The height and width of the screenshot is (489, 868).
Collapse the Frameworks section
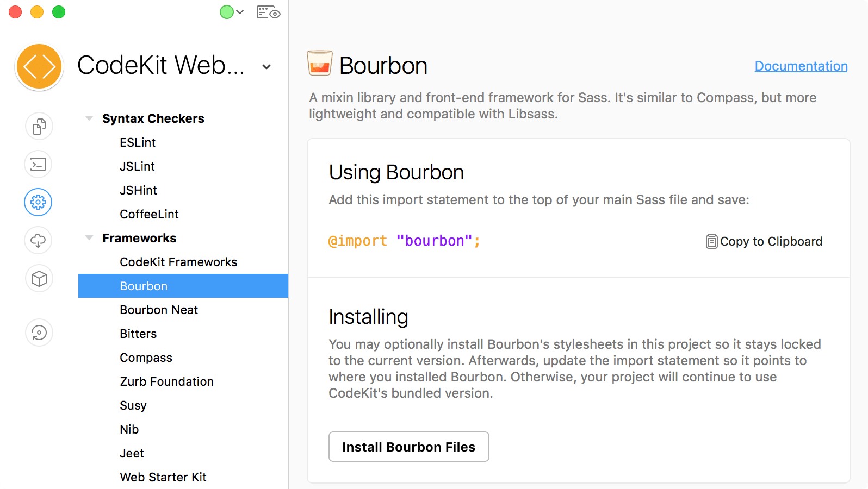[89, 237]
